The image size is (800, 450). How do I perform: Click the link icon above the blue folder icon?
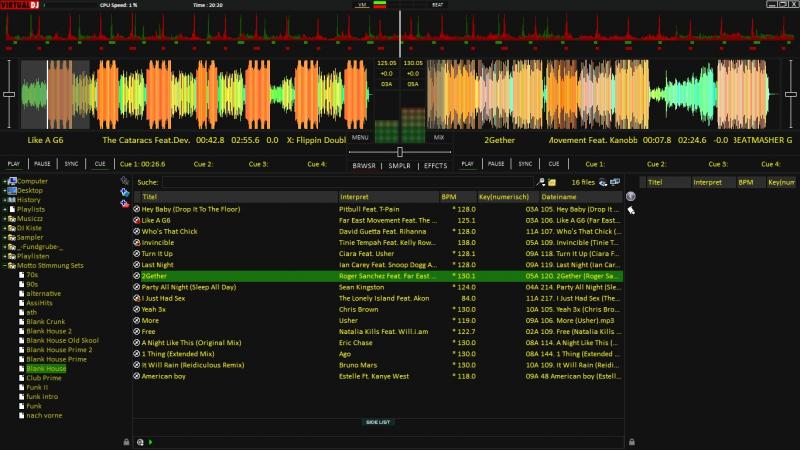point(124,181)
